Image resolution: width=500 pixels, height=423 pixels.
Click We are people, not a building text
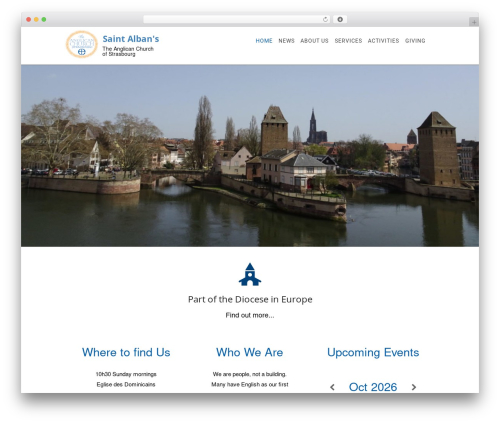249,374
